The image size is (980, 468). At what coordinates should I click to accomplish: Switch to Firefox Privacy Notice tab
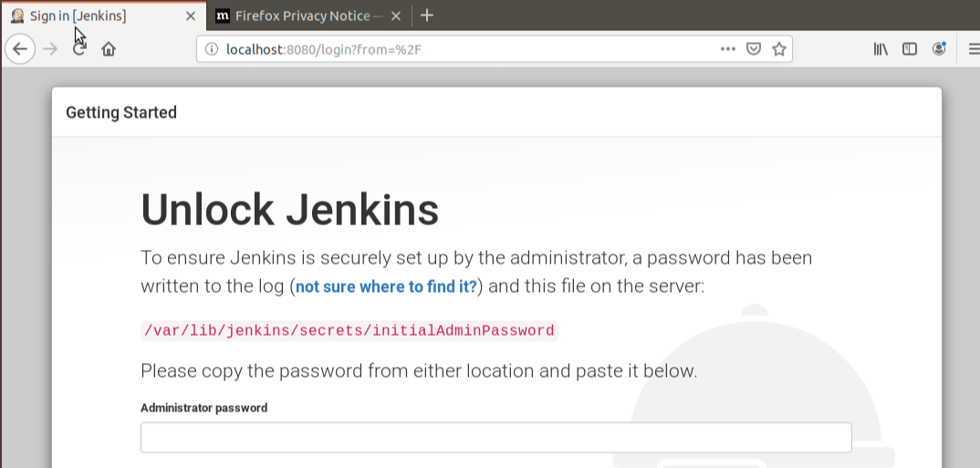[308, 16]
